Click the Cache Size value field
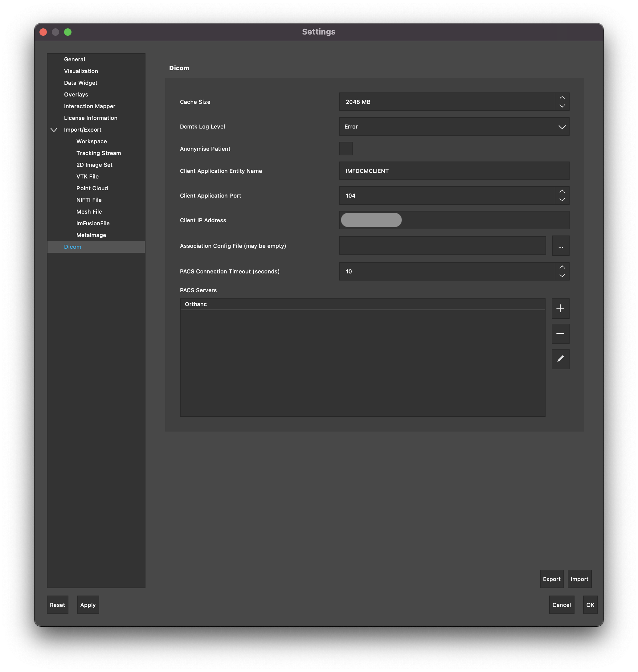638x672 pixels. tap(447, 102)
